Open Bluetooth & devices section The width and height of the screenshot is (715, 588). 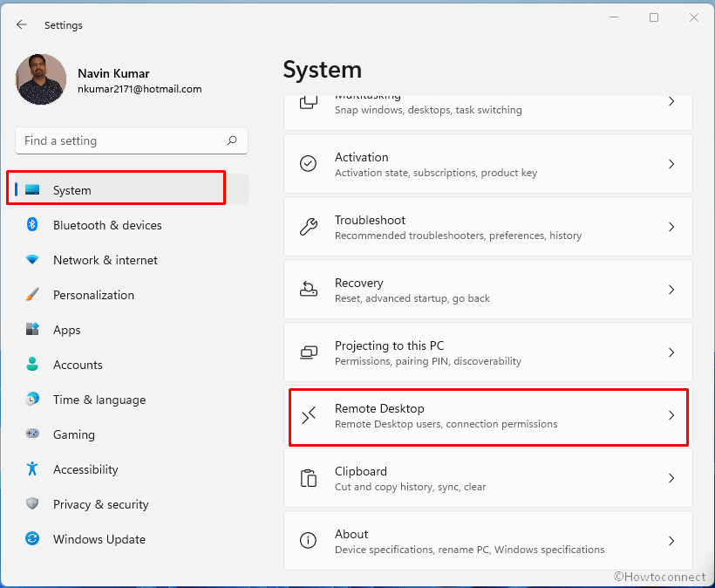click(x=132, y=225)
